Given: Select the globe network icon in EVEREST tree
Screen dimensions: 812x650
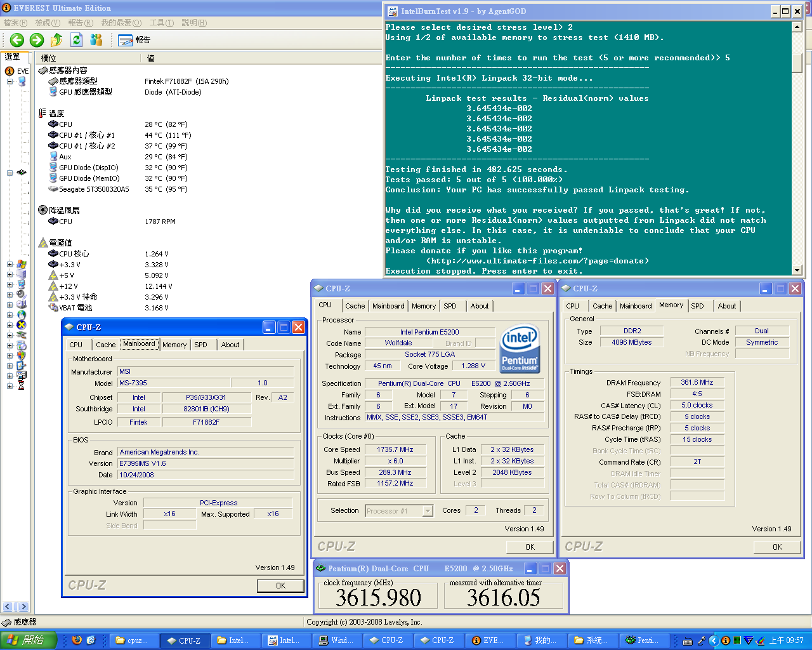Looking at the screenshot, I should [22, 315].
